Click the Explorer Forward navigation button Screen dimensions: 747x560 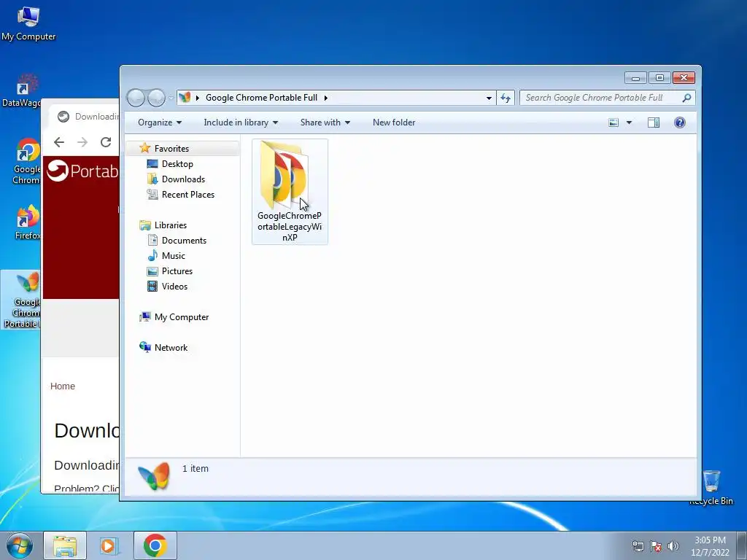point(156,98)
